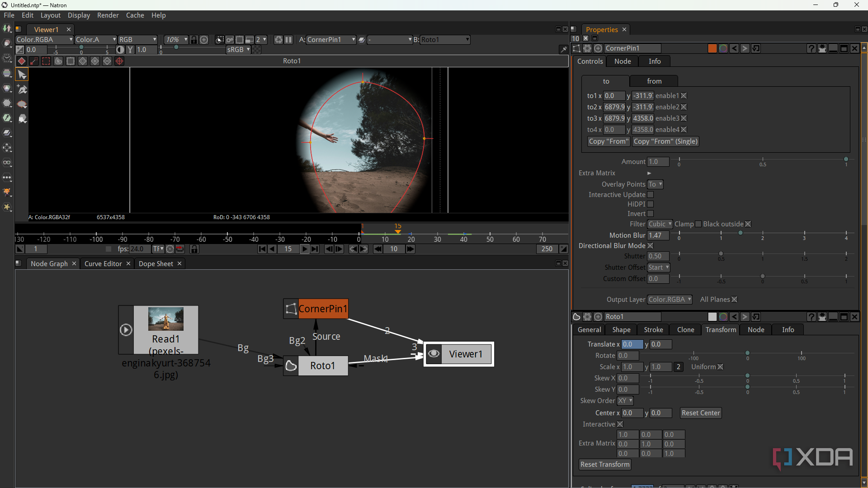
Task: Open the Time nodes toolbox icon
Action: pos(7,58)
